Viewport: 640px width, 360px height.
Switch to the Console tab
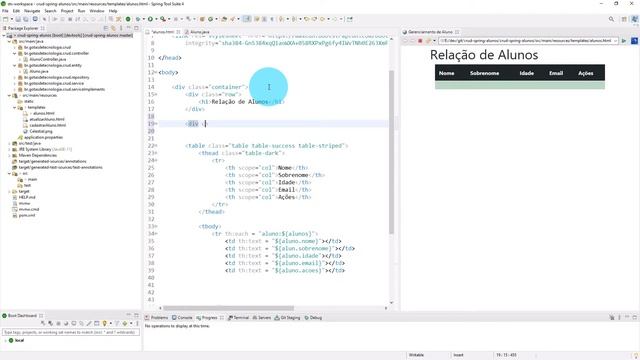(182, 317)
